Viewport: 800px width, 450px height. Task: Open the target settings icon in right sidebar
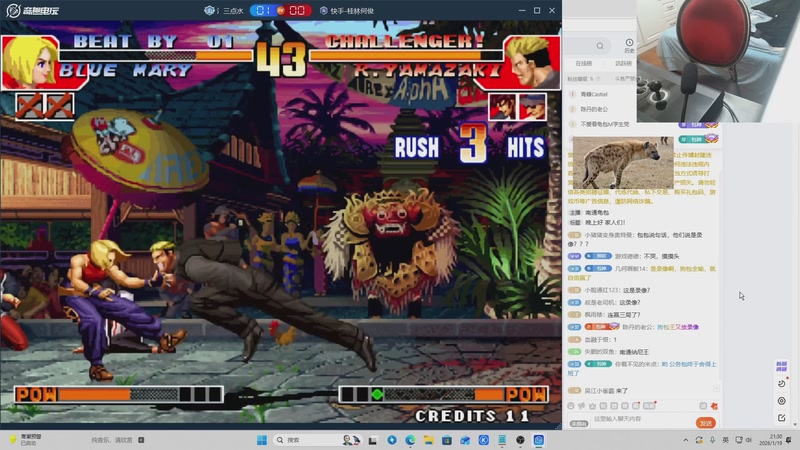pos(781,401)
